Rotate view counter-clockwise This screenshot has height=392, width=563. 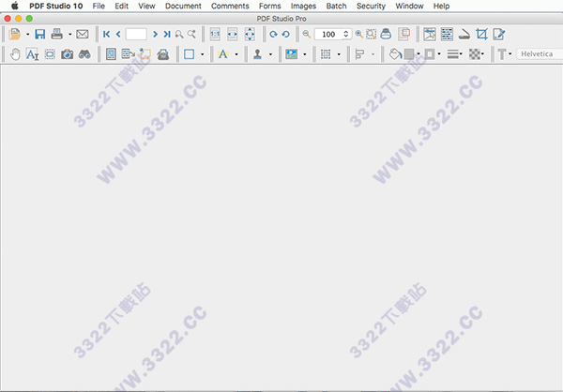286,34
